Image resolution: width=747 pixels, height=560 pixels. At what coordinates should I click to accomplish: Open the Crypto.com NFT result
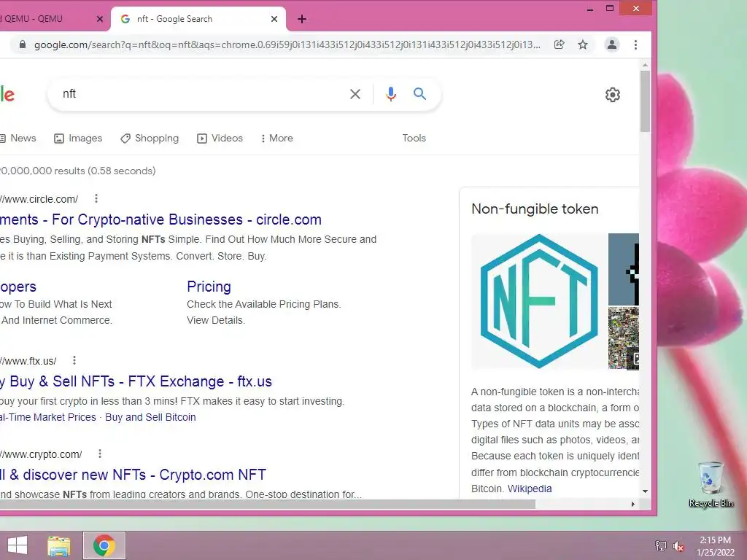point(133,475)
